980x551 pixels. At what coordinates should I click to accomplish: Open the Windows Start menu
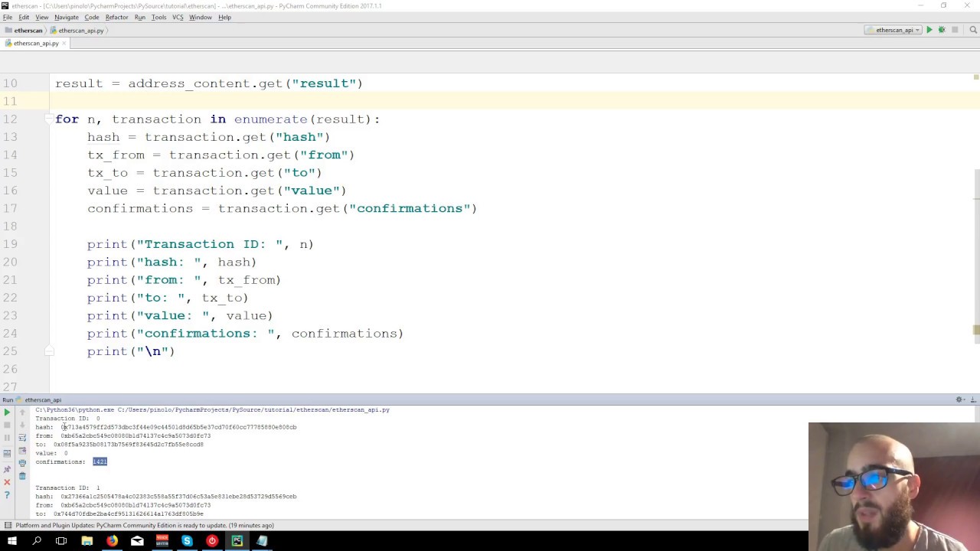pos(11,541)
